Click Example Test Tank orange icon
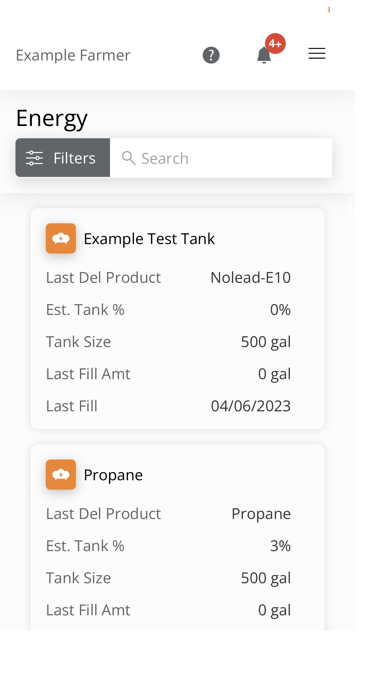392x696 pixels. pos(61,238)
